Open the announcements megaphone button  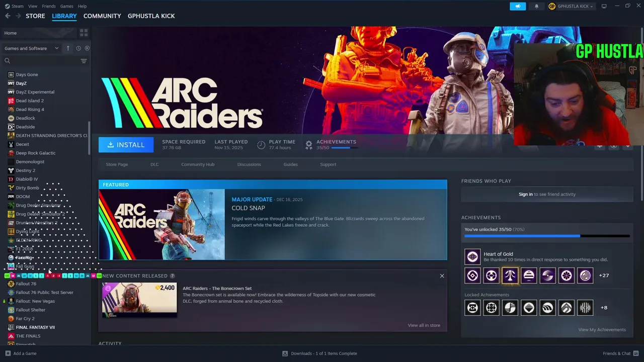pyautogui.click(x=518, y=6)
